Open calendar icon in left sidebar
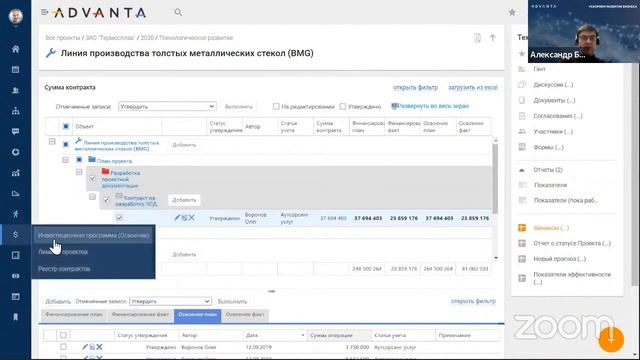The height and width of the screenshot is (360, 640). click(16, 70)
